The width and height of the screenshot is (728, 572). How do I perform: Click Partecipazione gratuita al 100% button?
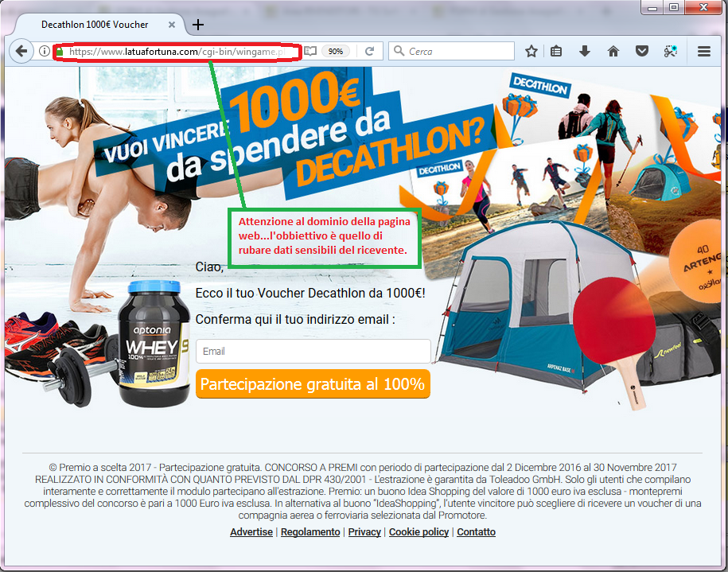pyautogui.click(x=313, y=384)
